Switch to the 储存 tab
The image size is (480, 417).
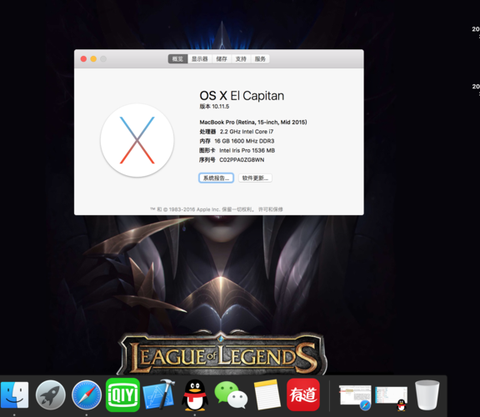coord(221,59)
